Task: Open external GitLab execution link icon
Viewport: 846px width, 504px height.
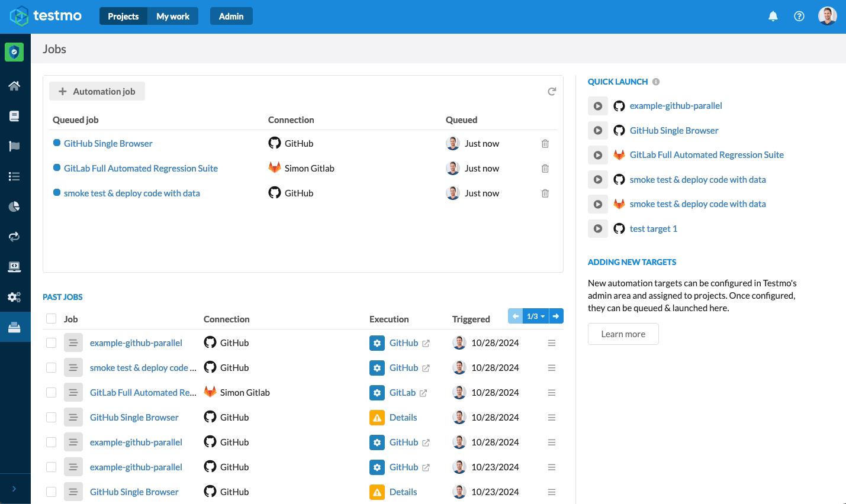Action: click(423, 393)
